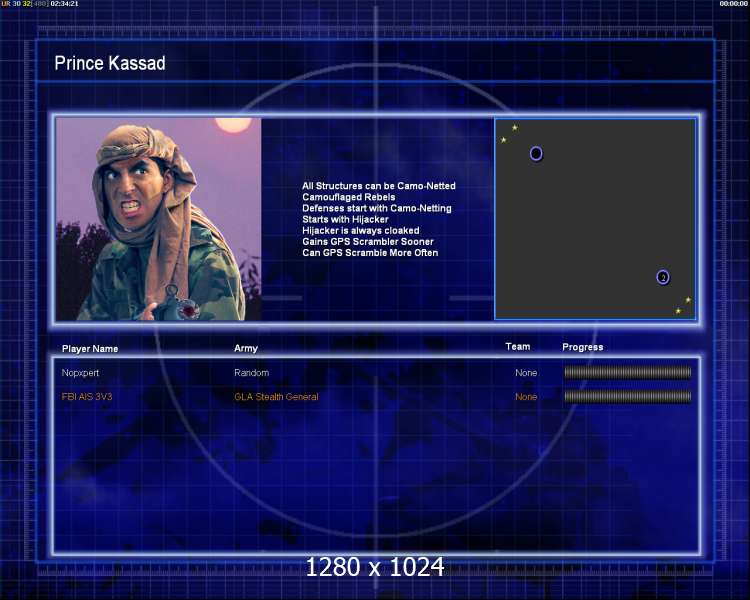Click 'Can GPS Scramble More Often' line
The height and width of the screenshot is (600, 750).
click(x=370, y=253)
